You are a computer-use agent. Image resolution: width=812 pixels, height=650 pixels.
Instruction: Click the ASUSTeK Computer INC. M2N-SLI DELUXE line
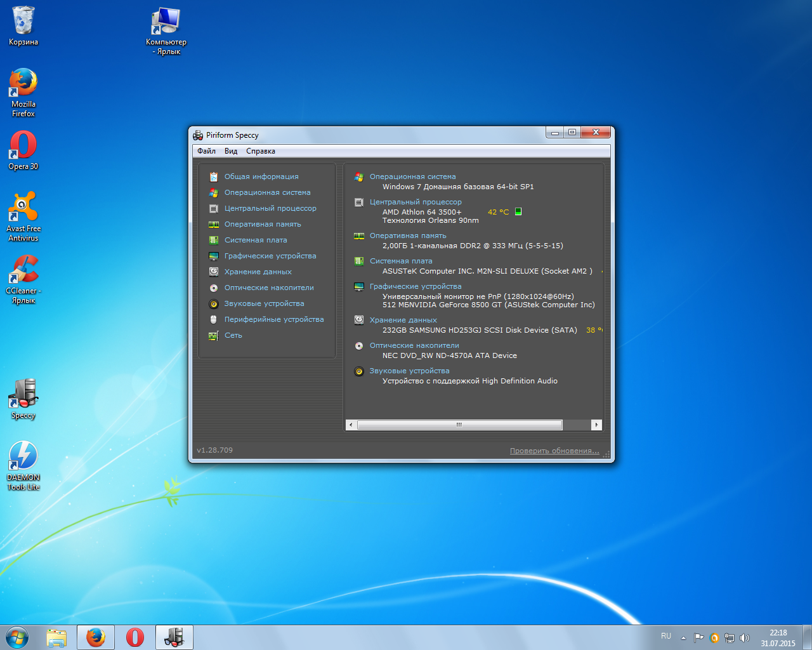point(487,271)
